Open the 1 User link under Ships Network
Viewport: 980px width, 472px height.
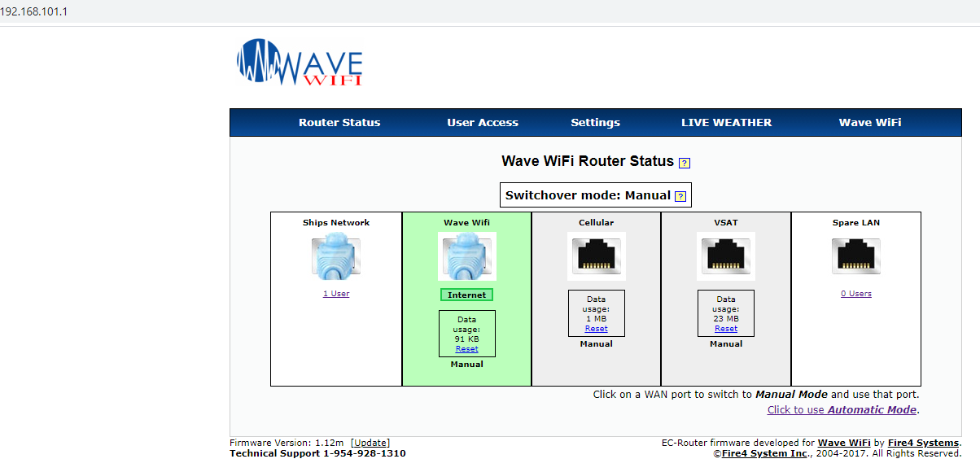coord(336,294)
